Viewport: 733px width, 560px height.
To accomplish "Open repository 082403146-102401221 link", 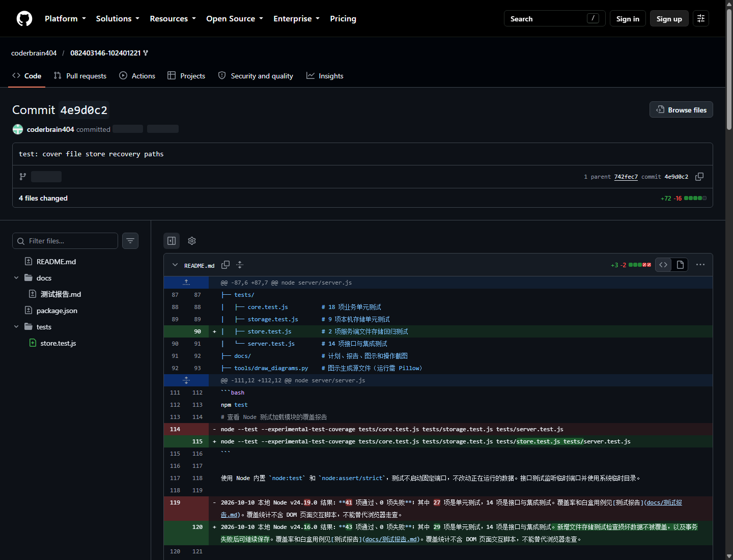I will [105, 53].
